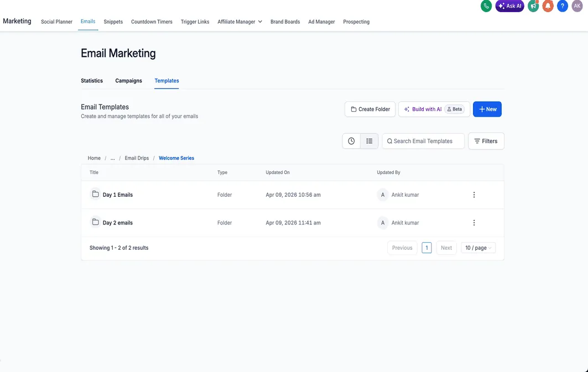Open the Filters panel

click(x=486, y=141)
